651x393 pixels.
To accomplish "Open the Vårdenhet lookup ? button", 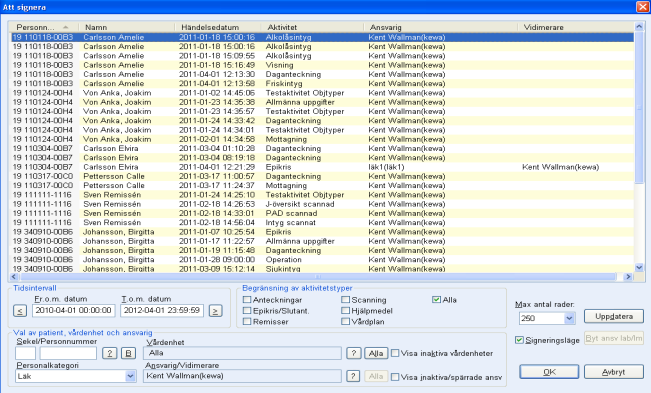I will [353, 353].
